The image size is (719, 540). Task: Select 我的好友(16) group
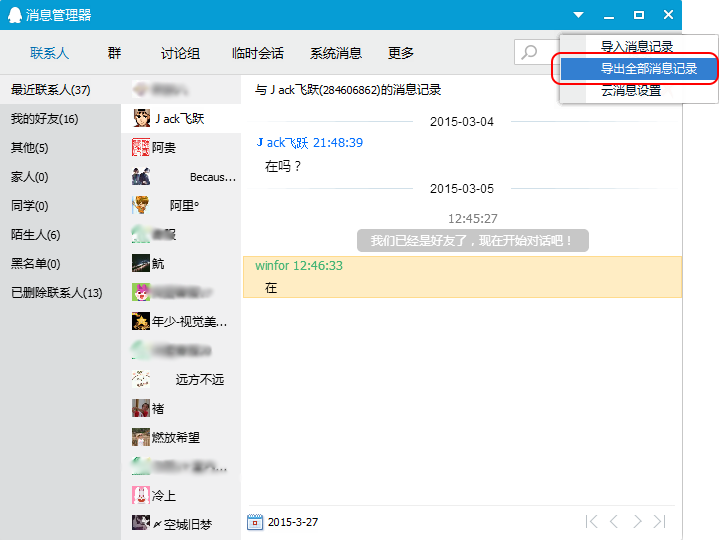pos(60,119)
